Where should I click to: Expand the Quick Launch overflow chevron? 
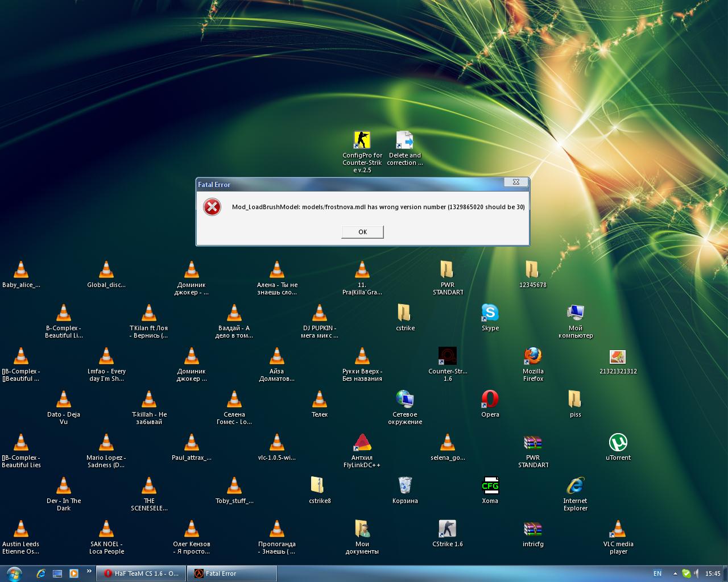coord(89,571)
